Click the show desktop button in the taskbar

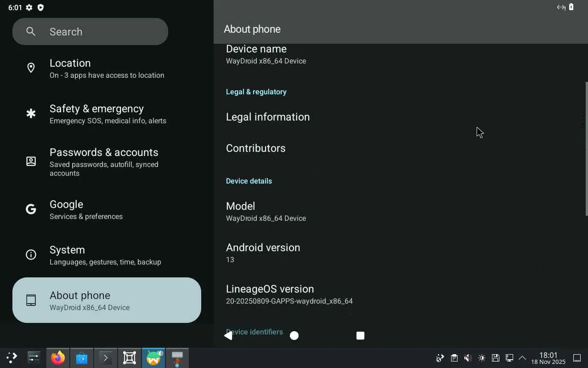click(577, 358)
